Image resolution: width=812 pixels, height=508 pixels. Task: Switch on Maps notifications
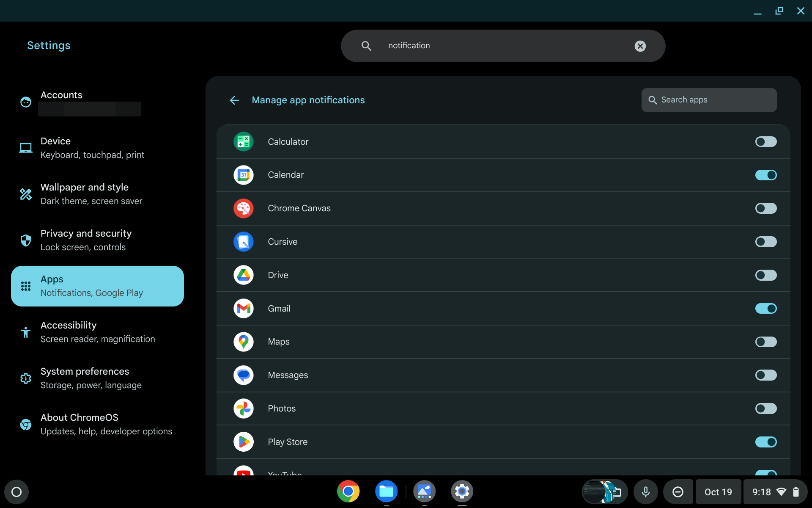pyautogui.click(x=766, y=342)
